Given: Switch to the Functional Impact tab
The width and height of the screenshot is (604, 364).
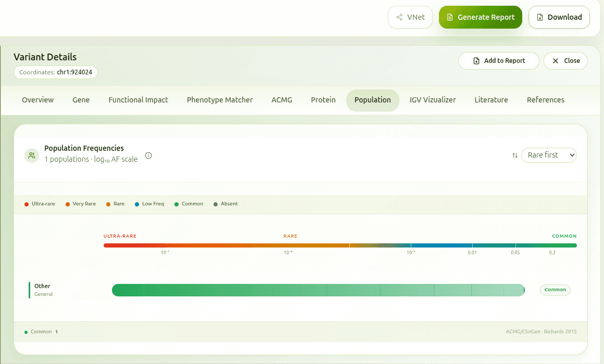Looking at the screenshot, I should tap(138, 100).
